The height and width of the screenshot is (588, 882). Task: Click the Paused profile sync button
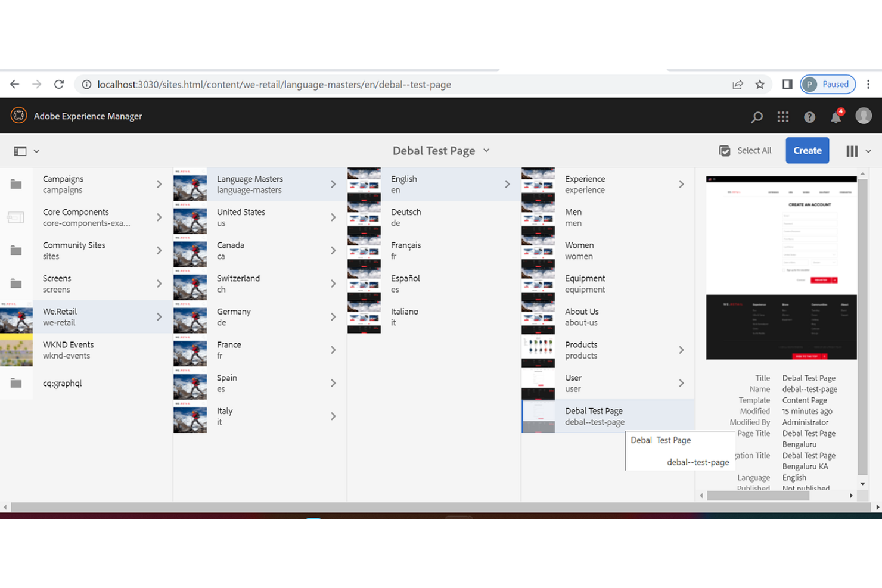[x=827, y=84]
